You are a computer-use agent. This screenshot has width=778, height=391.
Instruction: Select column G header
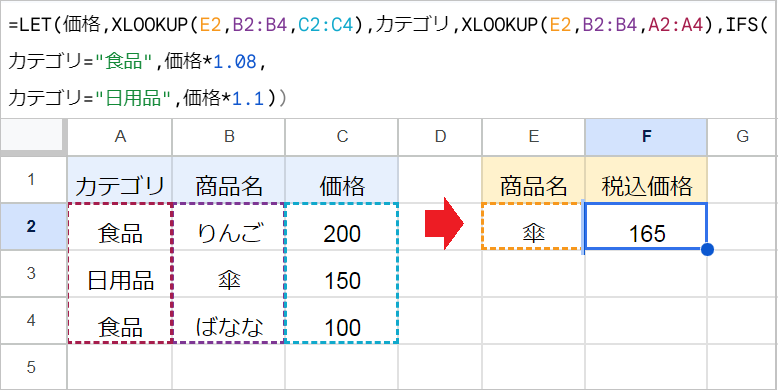pos(742,137)
